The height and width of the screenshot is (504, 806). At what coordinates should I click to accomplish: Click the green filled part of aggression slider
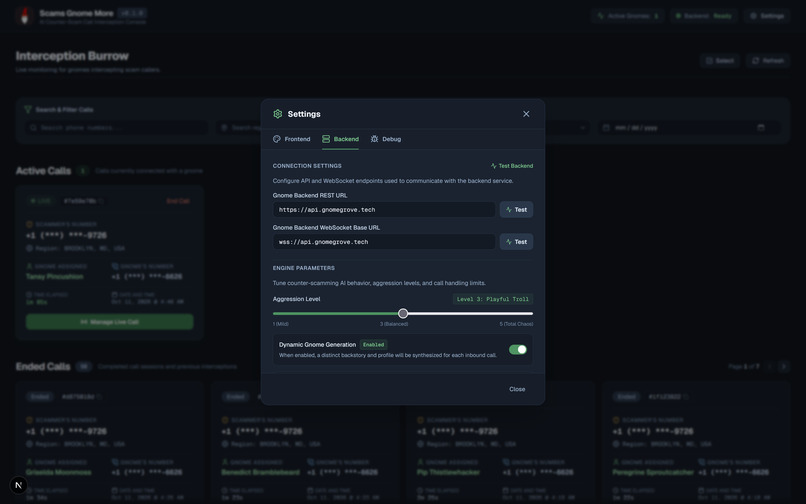335,313
